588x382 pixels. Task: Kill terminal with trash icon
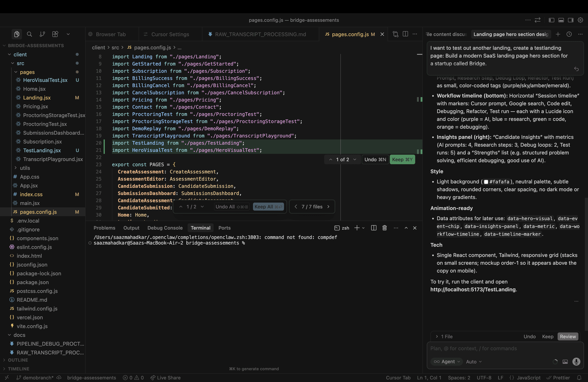pyautogui.click(x=384, y=228)
